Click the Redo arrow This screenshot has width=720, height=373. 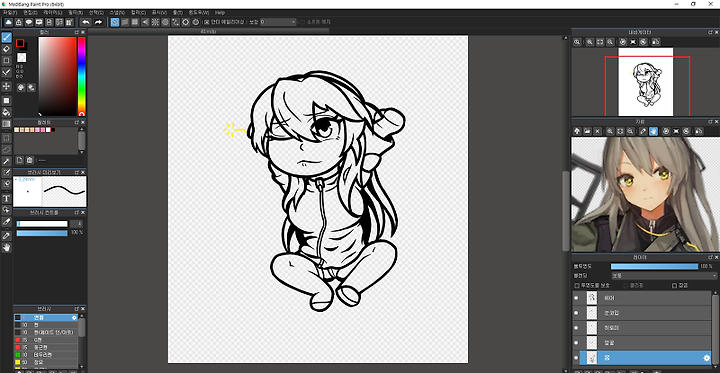98,22
